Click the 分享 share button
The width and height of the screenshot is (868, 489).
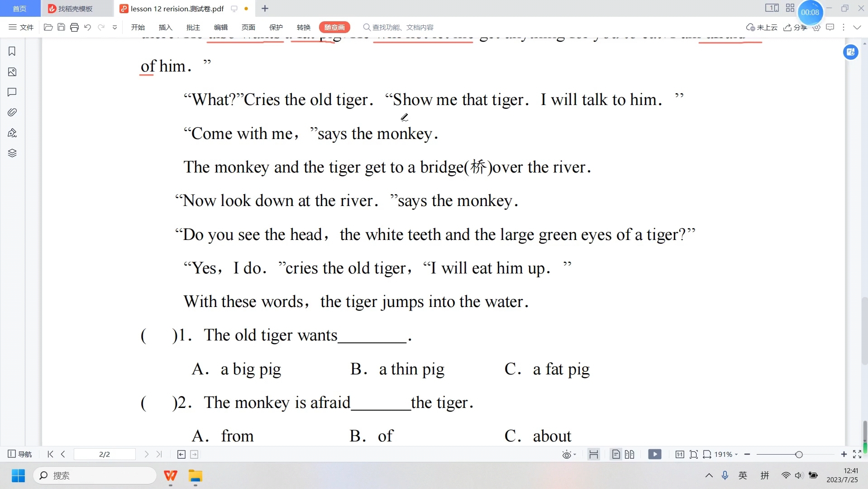tap(795, 27)
